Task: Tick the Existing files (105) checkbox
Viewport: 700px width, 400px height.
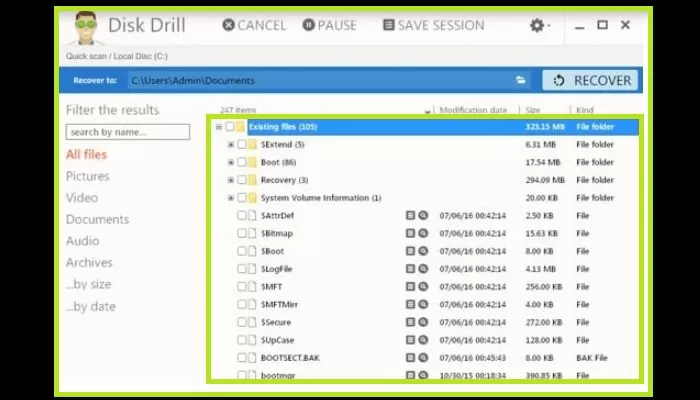Action: [x=230, y=127]
